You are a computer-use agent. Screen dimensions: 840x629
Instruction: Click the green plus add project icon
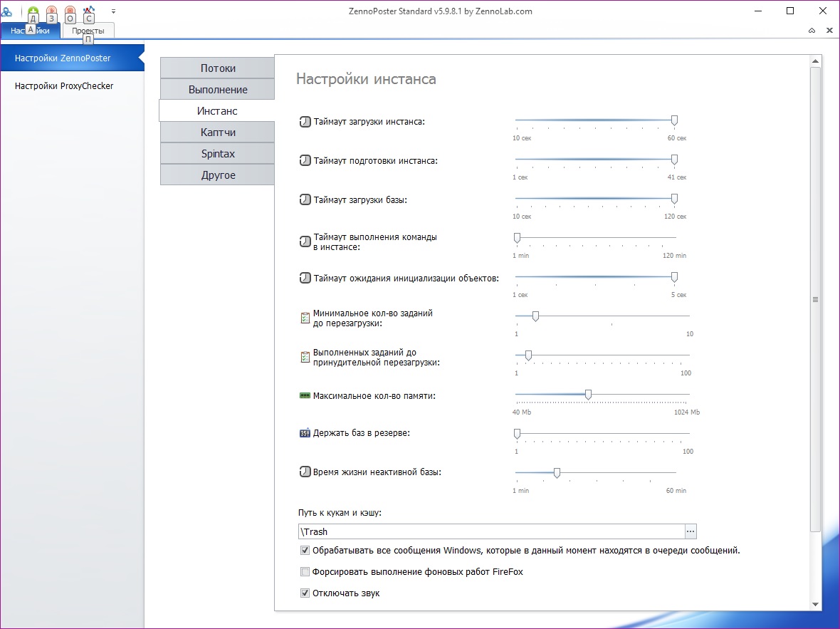click(33, 11)
